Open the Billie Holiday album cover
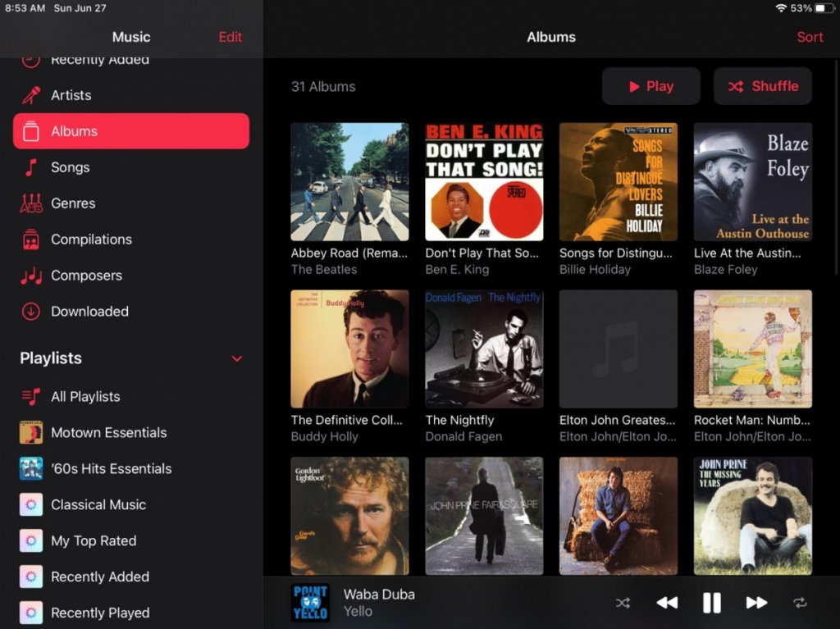This screenshot has height=629, width=840. 619,182
